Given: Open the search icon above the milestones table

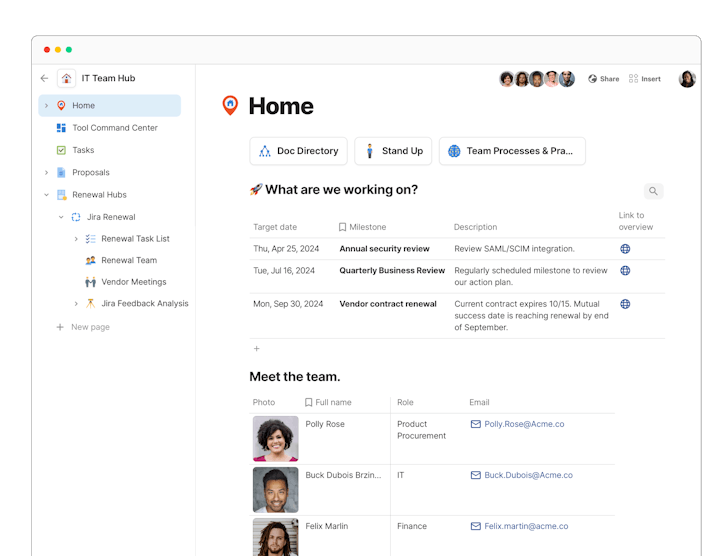Looking at the screenshot, I should [x=653, y=191].
